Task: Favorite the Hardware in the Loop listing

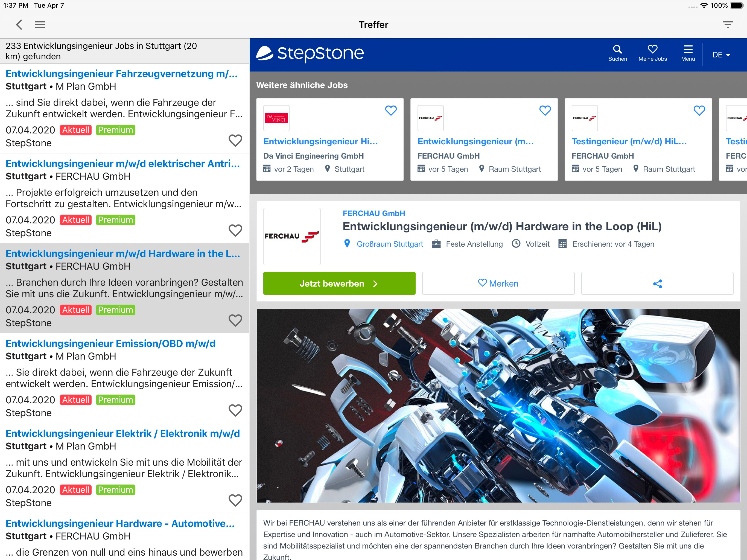Action: click(x=235, y=320)
